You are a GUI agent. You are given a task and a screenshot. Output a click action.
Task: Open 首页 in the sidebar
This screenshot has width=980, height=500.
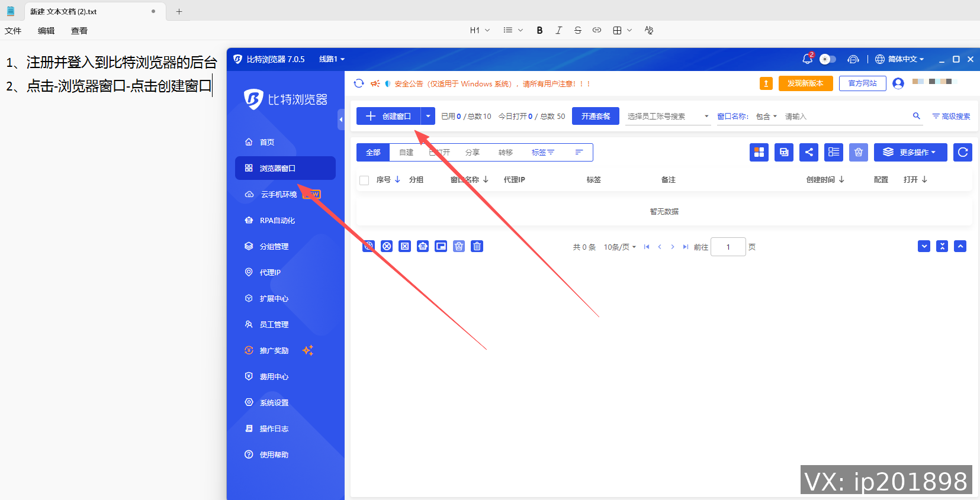pos(285,142)
